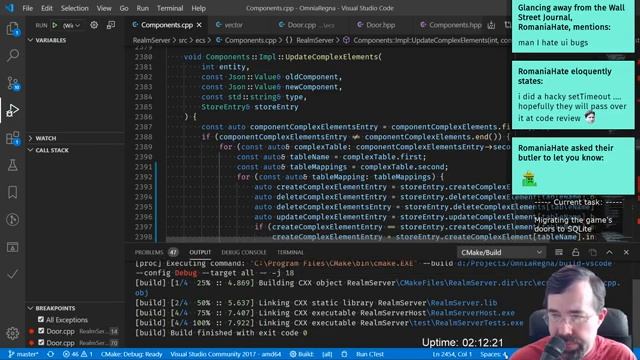Collapse the BREAKPOINTS section
Image resolution: width=640 pixels, height=360 pixels.
click(x=52, y=308)
